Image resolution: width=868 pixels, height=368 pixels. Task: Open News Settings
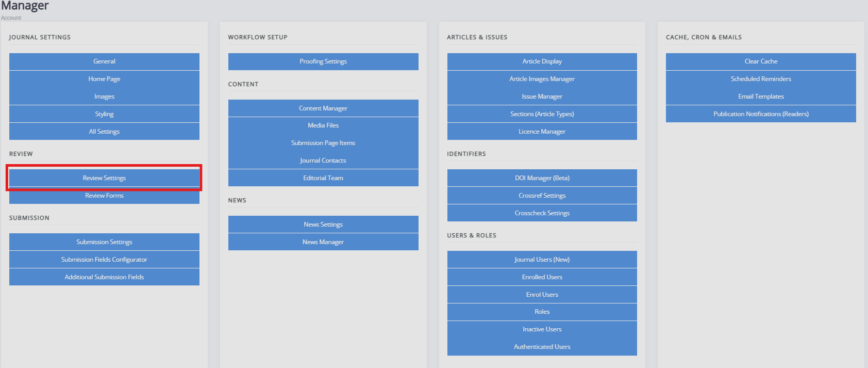tap(323, 225)
